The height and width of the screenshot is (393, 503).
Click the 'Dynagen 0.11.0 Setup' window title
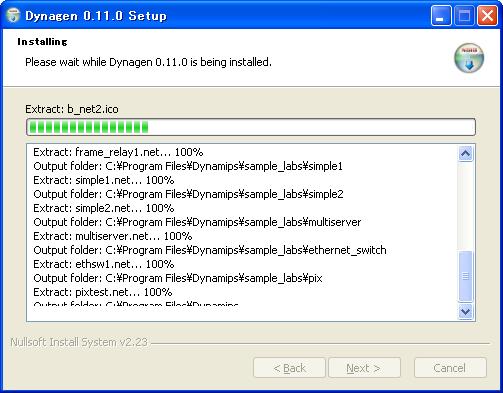[96, 16]
